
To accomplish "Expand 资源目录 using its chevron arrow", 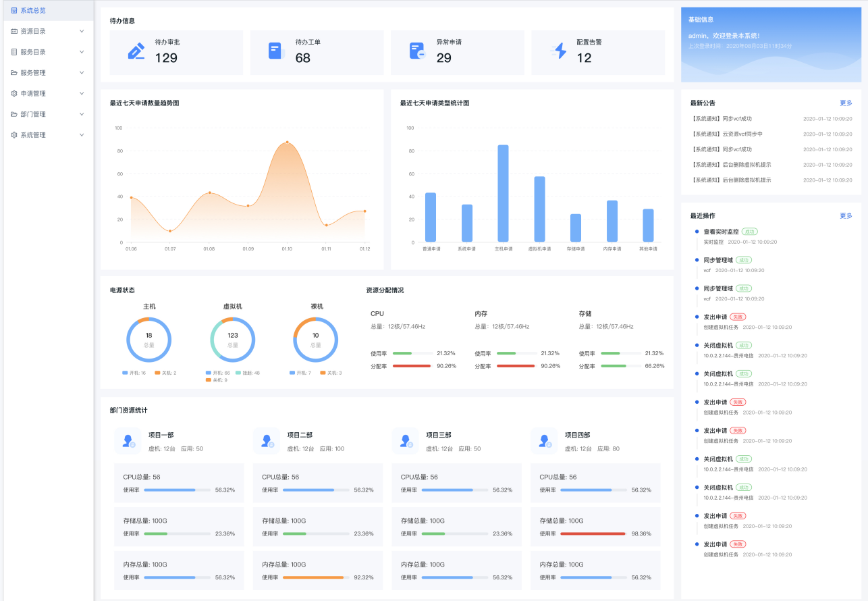I will (82, 31).
